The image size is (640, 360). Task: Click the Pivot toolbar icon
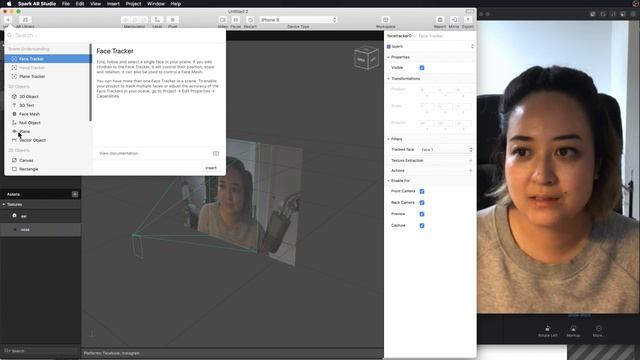click(x=173, y=20)
